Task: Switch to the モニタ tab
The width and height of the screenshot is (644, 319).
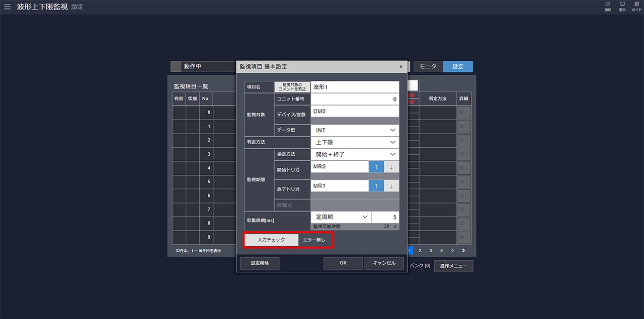Action: point(428,67)
